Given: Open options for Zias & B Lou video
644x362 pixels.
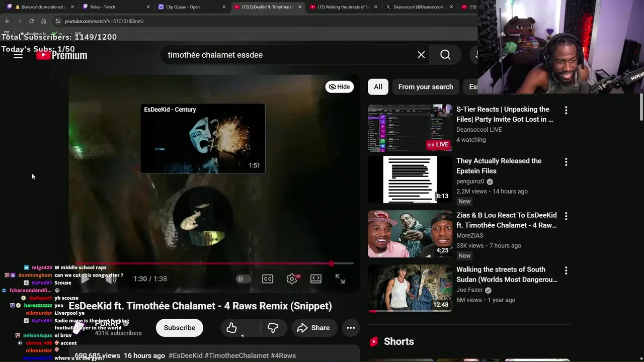Looking at the screenshot, I should pos(566,216).
